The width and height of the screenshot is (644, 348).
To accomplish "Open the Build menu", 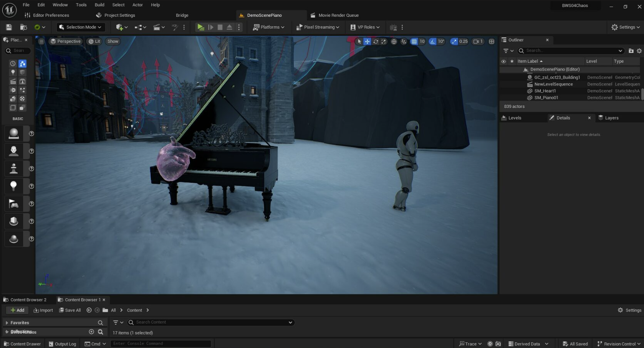I will 99,5.
